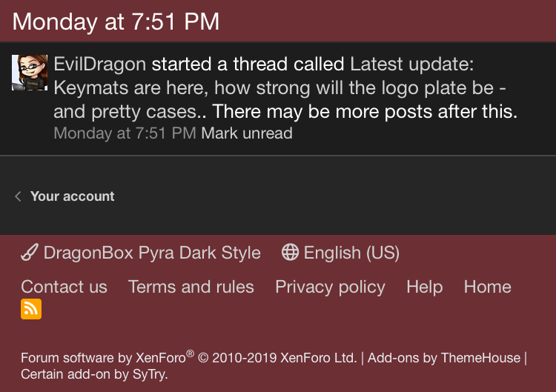The image size is (556, 392).
Task: Mark the alert as unread
Action: click(x=247, y=133)
